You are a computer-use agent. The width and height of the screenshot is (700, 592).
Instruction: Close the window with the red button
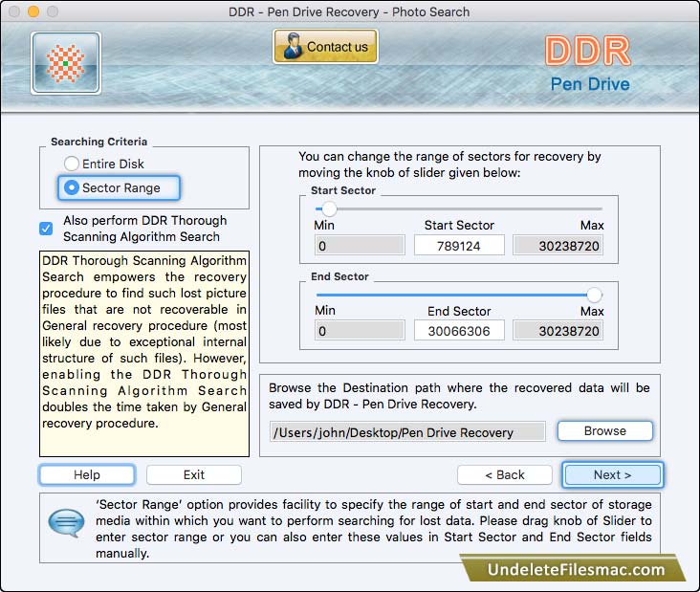pos(14,11)
